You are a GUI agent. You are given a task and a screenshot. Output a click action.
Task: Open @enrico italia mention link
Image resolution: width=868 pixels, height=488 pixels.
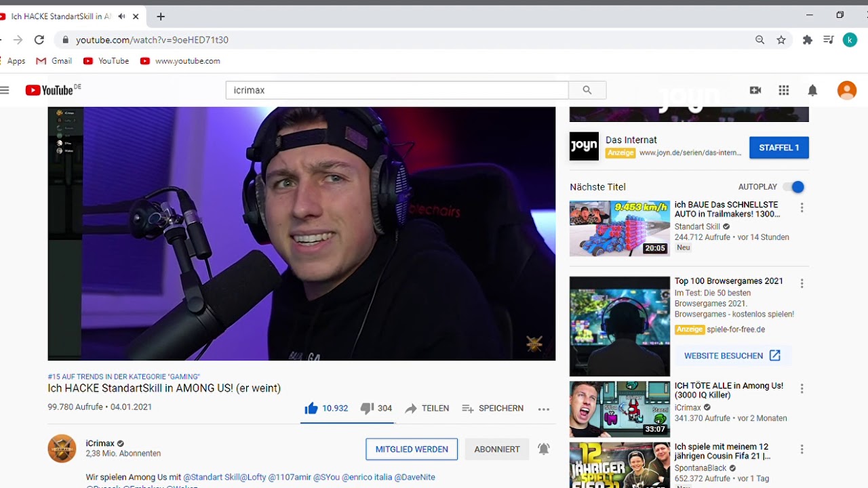tap(367, 477)
